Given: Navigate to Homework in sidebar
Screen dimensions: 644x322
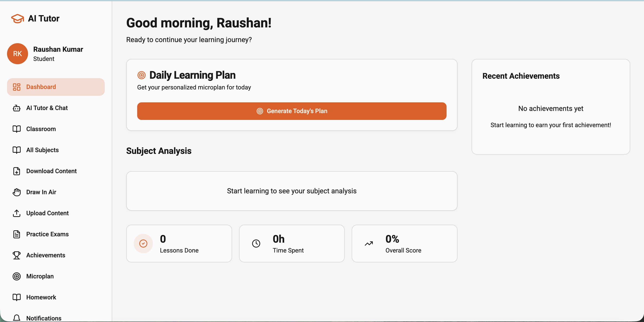Looking at the screenshot, I should tap(41, 297).
